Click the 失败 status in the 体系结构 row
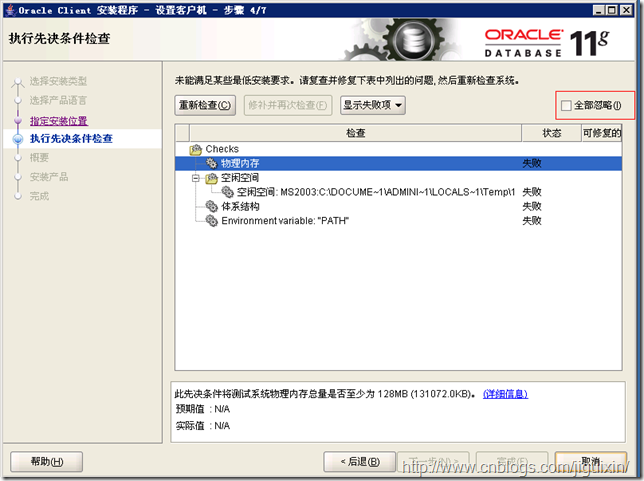This screenshot has width=644, height=481. click(532, 206)
